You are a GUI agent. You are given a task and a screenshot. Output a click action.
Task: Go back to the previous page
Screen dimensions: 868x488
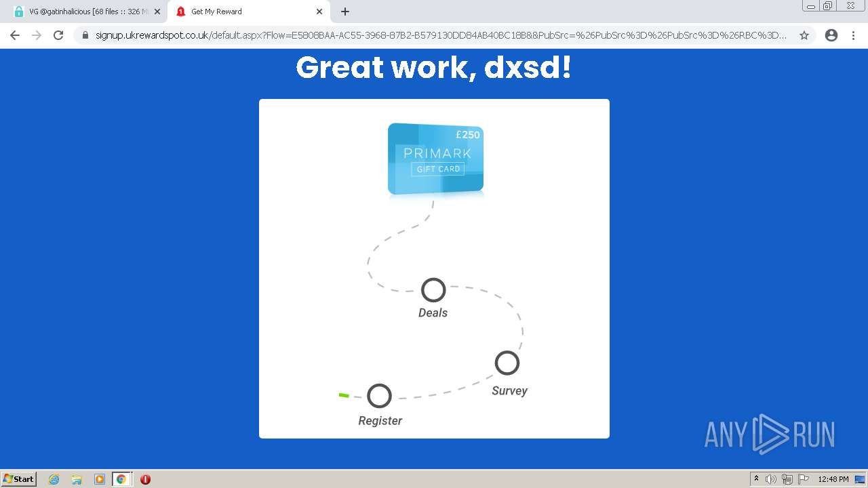click(15, 35)
